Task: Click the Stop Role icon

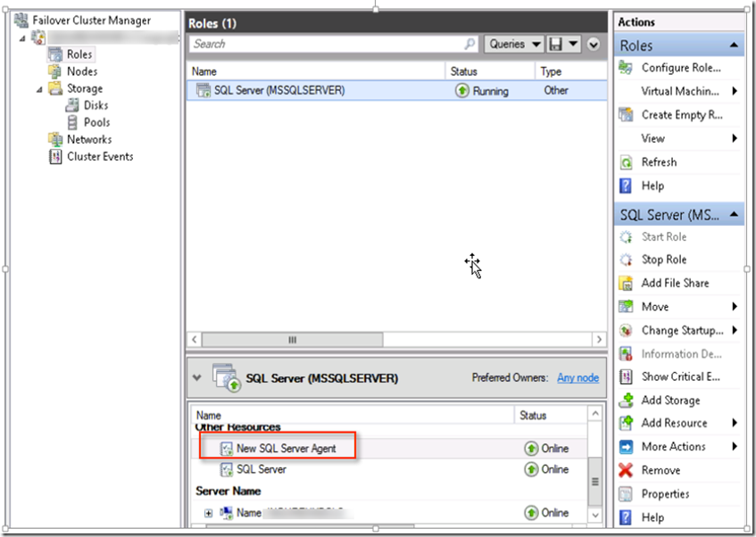Action: pyautogui.click(x=626, y=260)
